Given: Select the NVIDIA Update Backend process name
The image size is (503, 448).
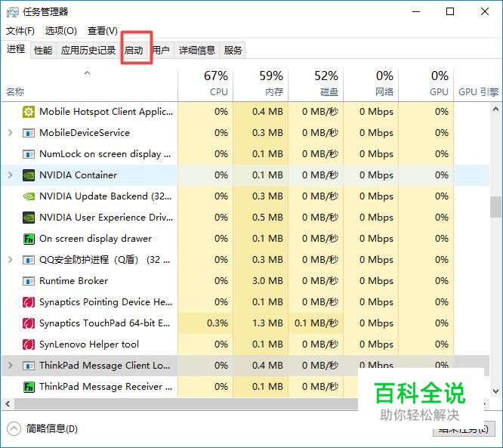Looking at the screenshot, I should (106, 196).
